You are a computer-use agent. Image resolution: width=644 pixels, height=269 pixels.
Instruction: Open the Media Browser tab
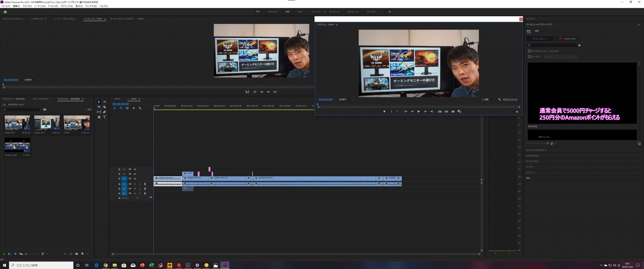(41, 99)
